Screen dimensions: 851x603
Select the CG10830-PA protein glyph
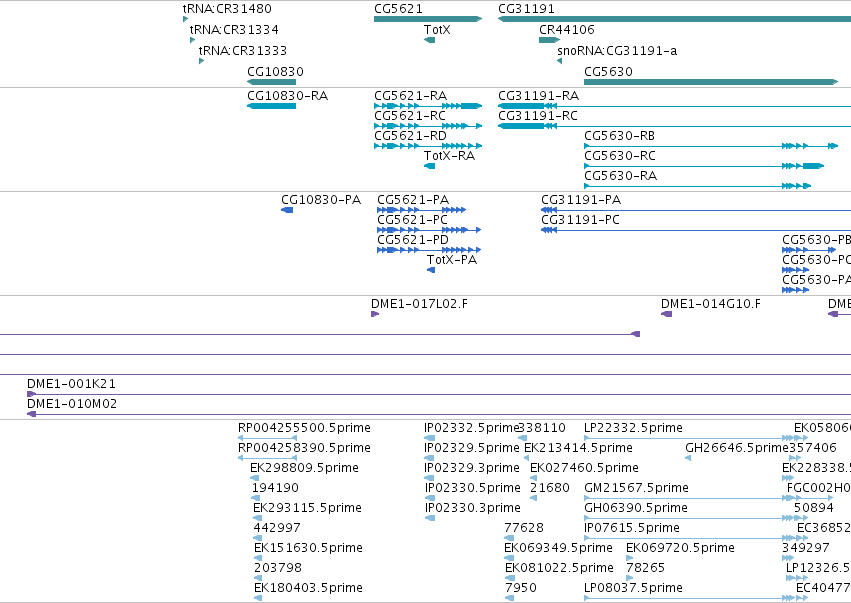click(287, 210)
